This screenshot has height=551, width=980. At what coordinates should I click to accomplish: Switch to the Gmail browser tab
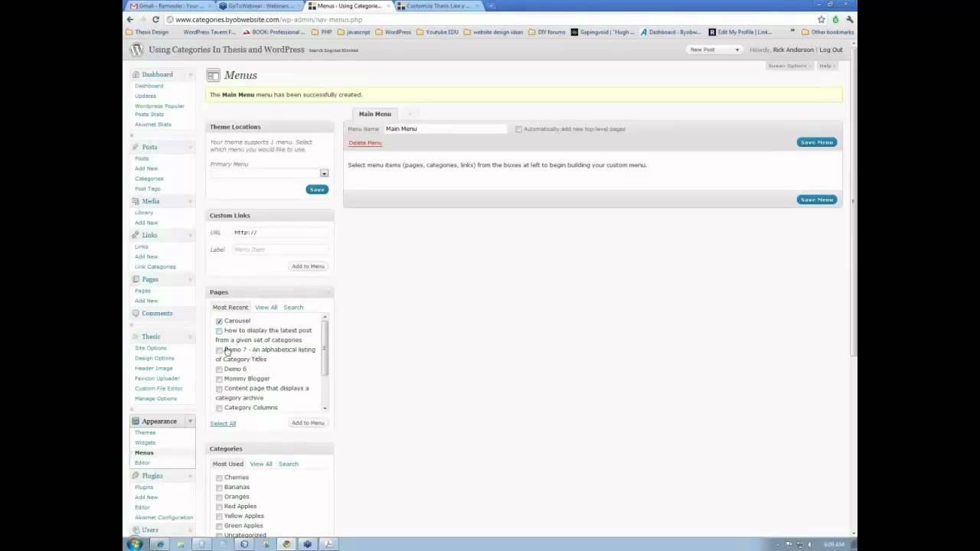pos(168,5)
